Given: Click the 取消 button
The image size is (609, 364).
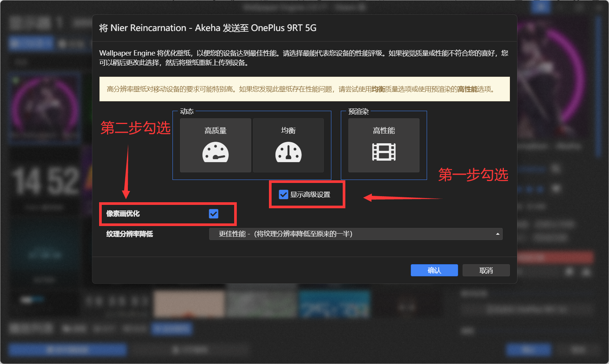Looking at the screenshot, I should (x=486, y=270).
